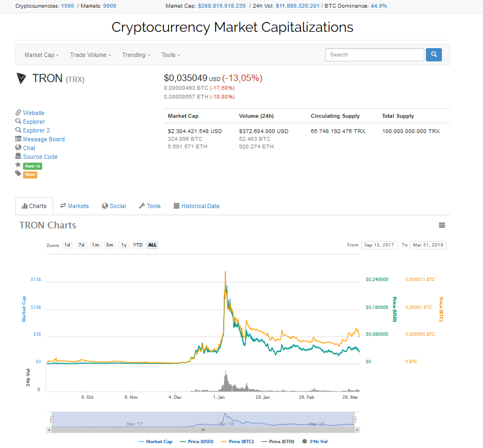
Task: Grab the left navigator range handle
Action: (52, 420)
